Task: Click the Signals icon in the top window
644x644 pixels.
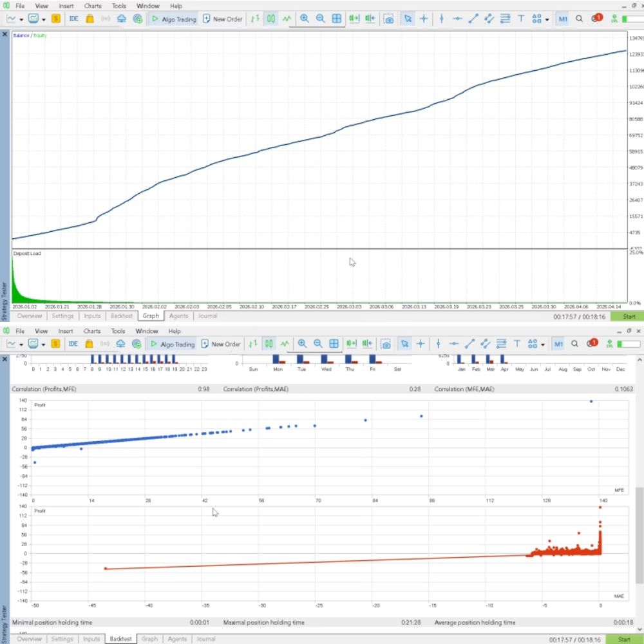Action: [106, 19]
